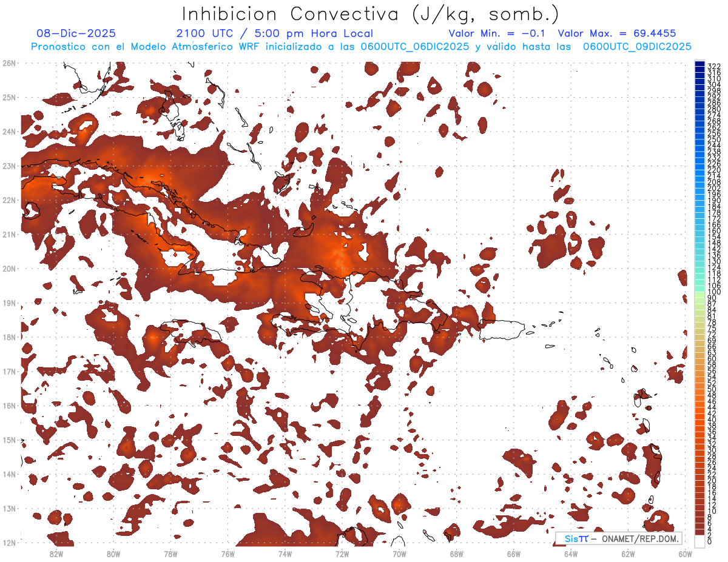This screenshot has width=728, height=562.
Task: Click the '76W' longitude axis label
Action: tap(227, 554)
